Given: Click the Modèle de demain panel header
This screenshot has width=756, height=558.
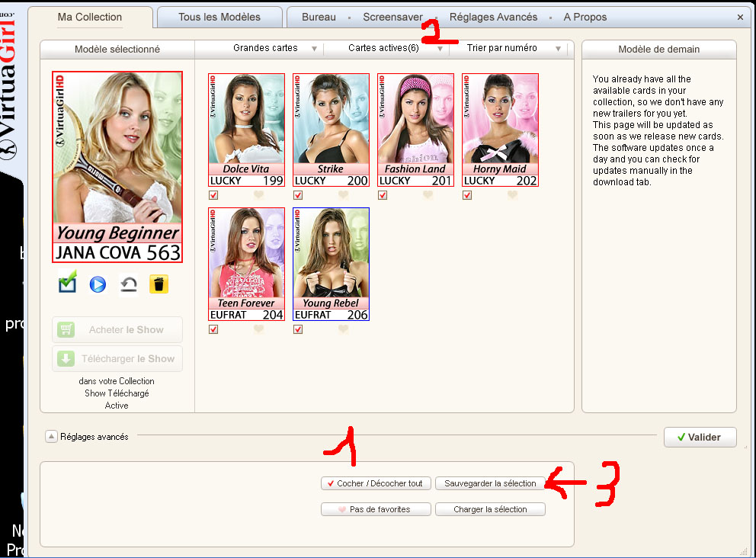Looking at the screenshot, I should 658,50.
